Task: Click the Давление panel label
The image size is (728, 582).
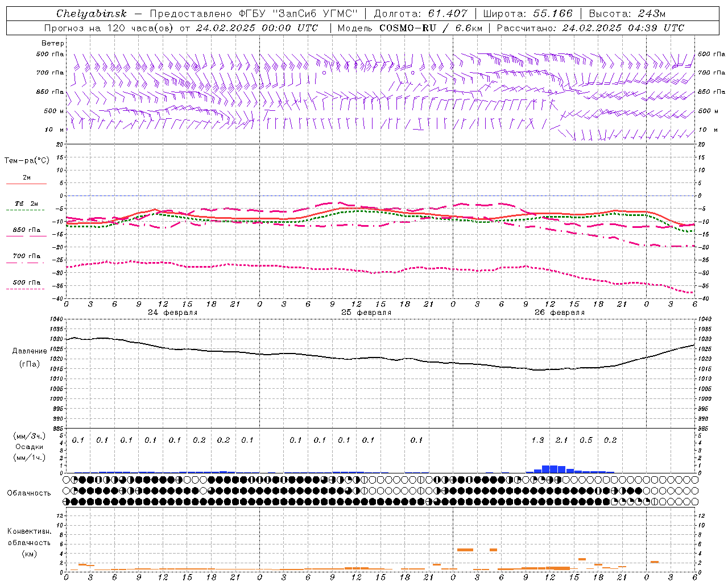Action: (30, 351)
